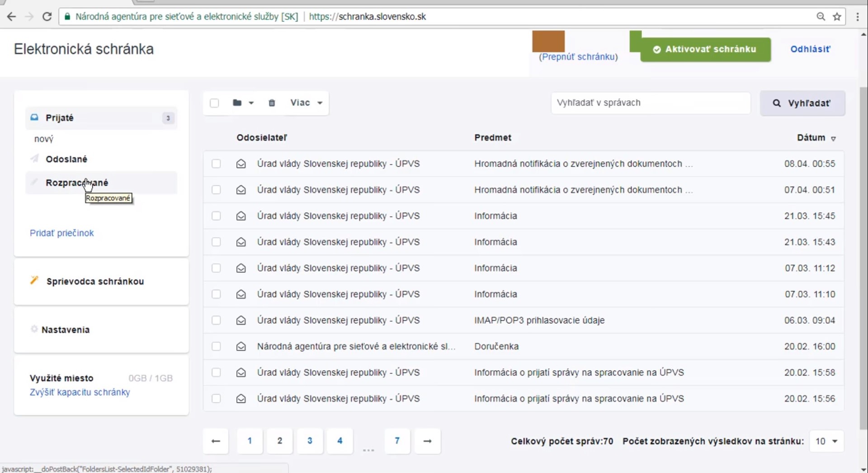The height and width of the screenshot is (473, 868).
Task: Open the Doručenka message subject
Action: click(x=496, y=346)
